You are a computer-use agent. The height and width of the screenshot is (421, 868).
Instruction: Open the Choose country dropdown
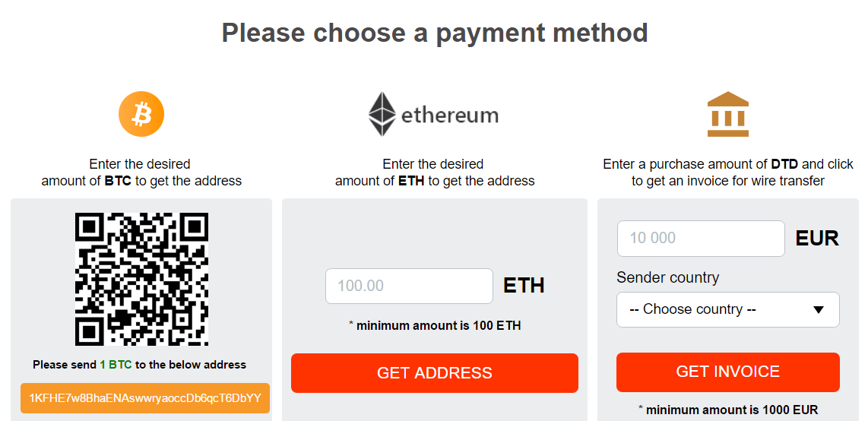(x=728, y=309)
